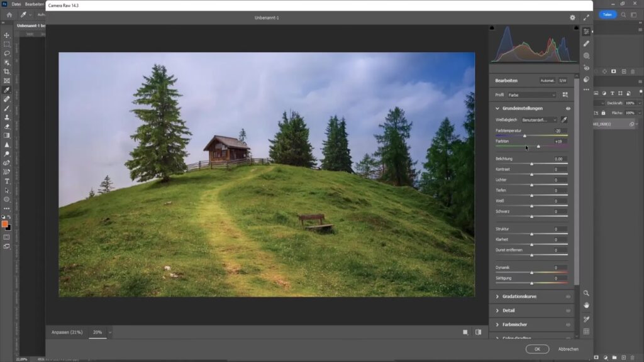Expand the Detail section
644x362 pixels.
509,310
